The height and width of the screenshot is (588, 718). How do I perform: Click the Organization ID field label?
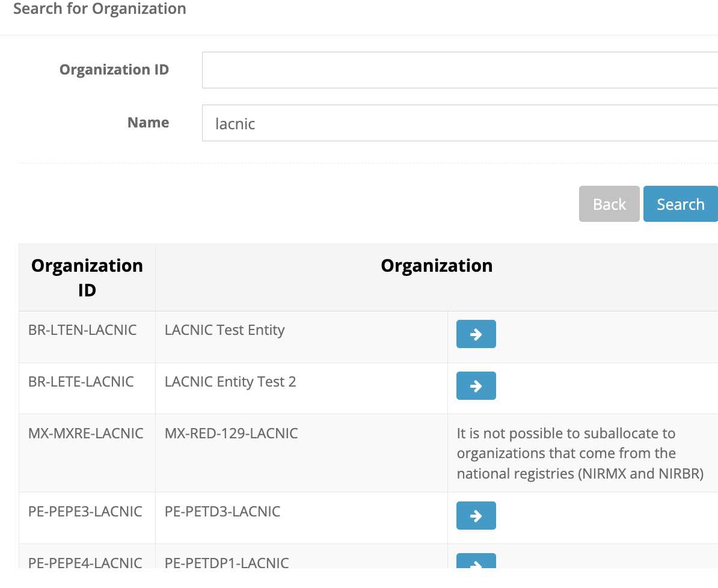114,69
